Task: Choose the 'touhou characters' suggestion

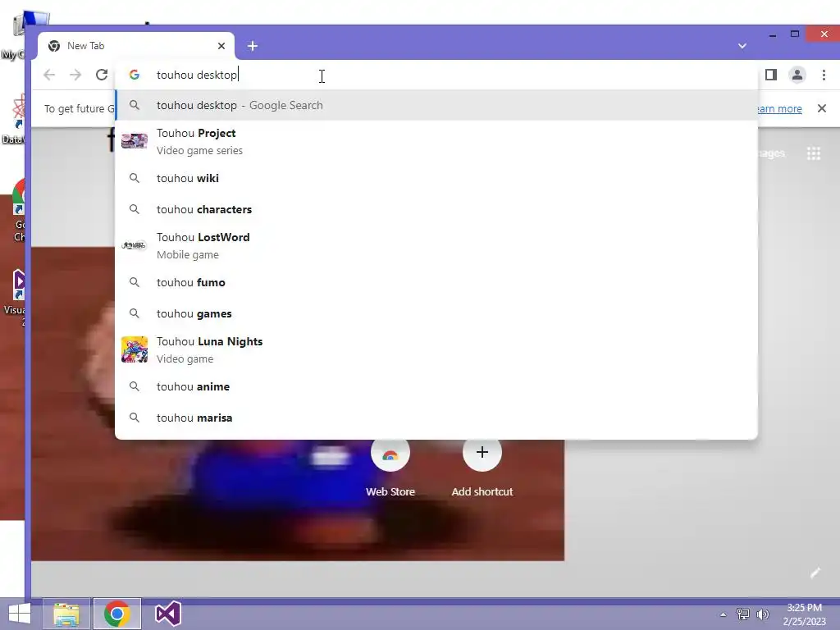Action: [x=436, y=209]
